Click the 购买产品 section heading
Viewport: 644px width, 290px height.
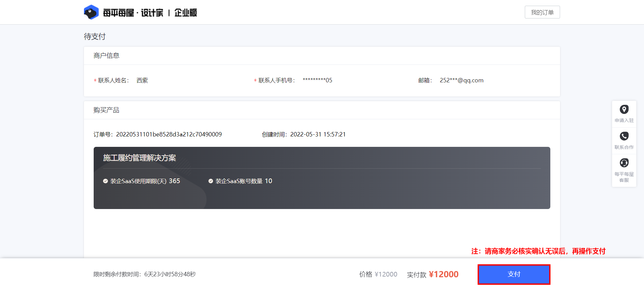[106, 110]
